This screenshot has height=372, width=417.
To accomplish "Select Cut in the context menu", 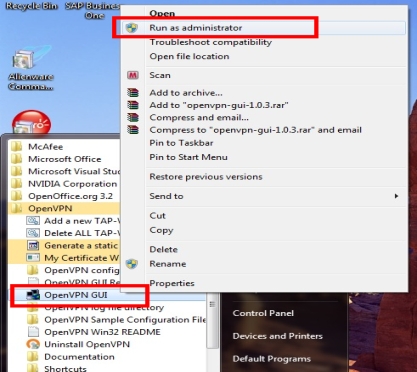I will (157, 216).
